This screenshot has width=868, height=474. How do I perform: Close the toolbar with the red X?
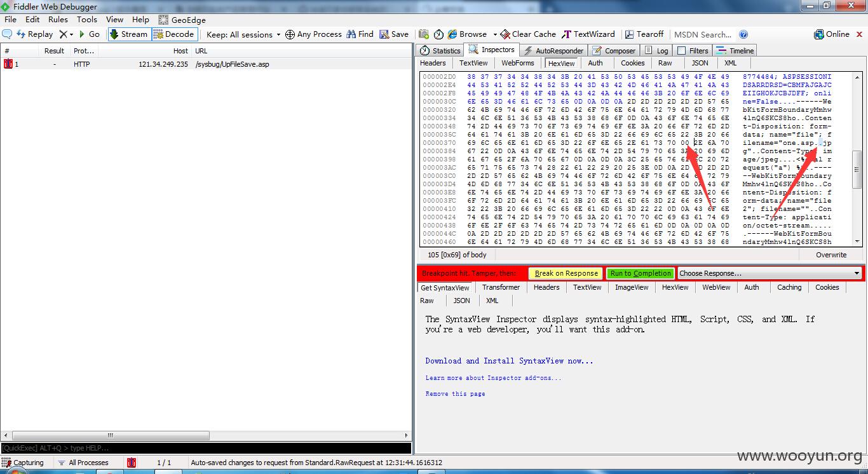click(x=860, y=34)
